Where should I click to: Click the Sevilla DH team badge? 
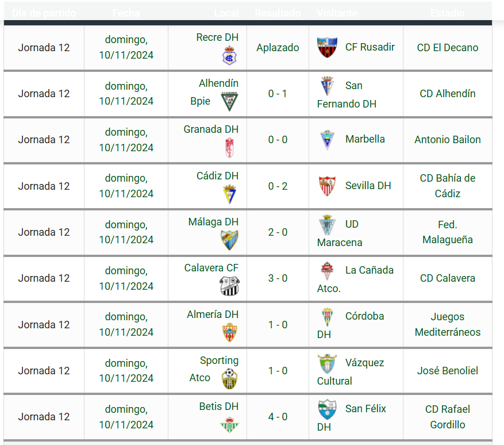[327, 186]
